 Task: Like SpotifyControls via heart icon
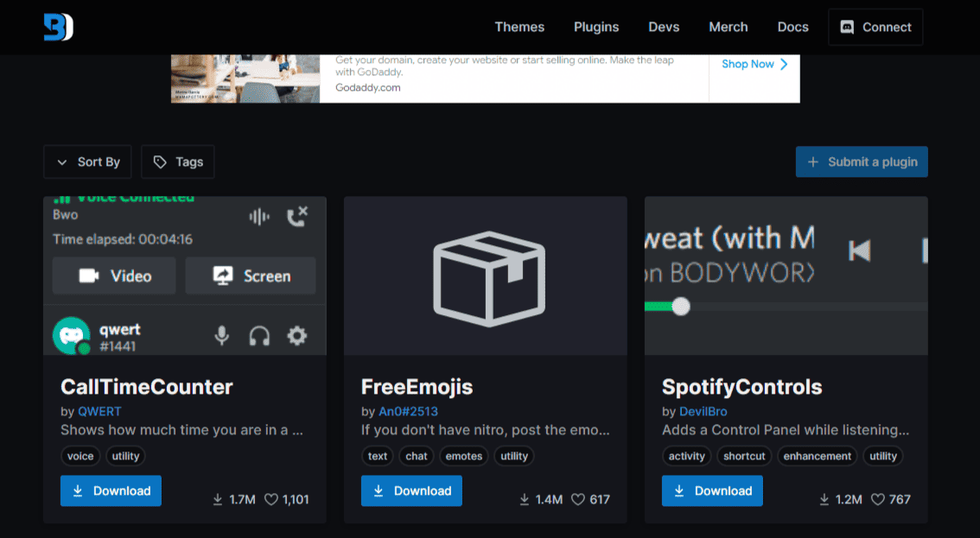click(x=878, y=499)
